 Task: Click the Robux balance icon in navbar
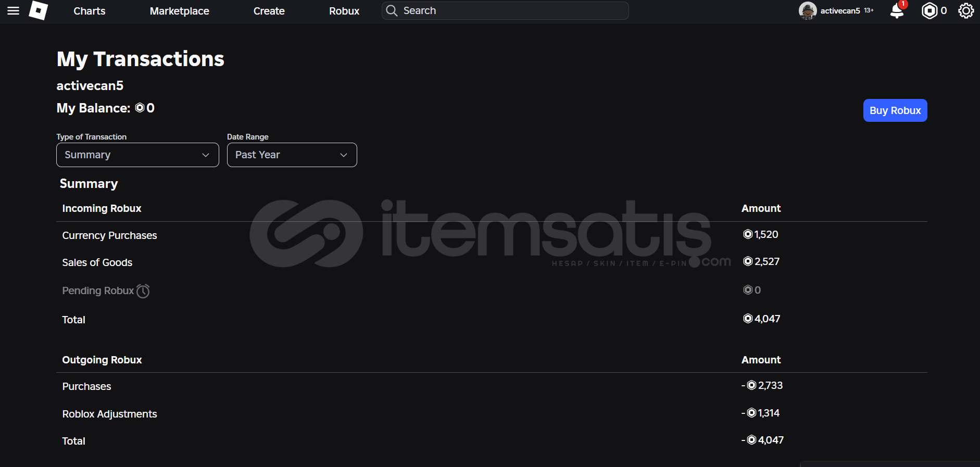coord(929,10)
